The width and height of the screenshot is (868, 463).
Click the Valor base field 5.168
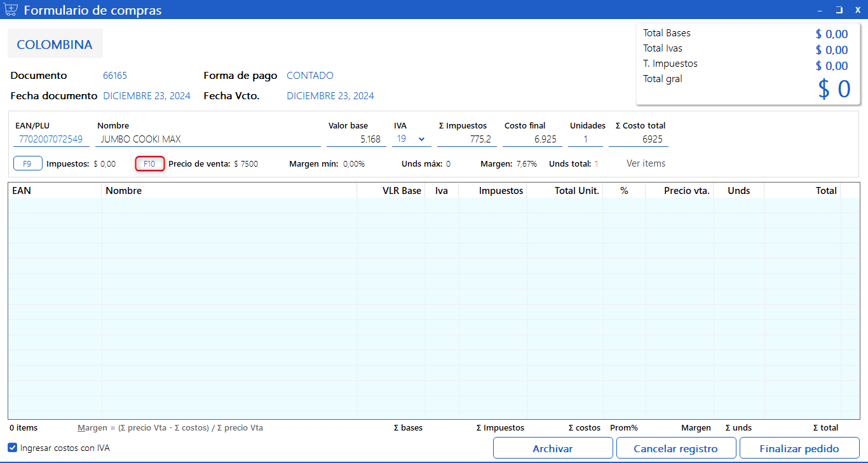point(356,139)
